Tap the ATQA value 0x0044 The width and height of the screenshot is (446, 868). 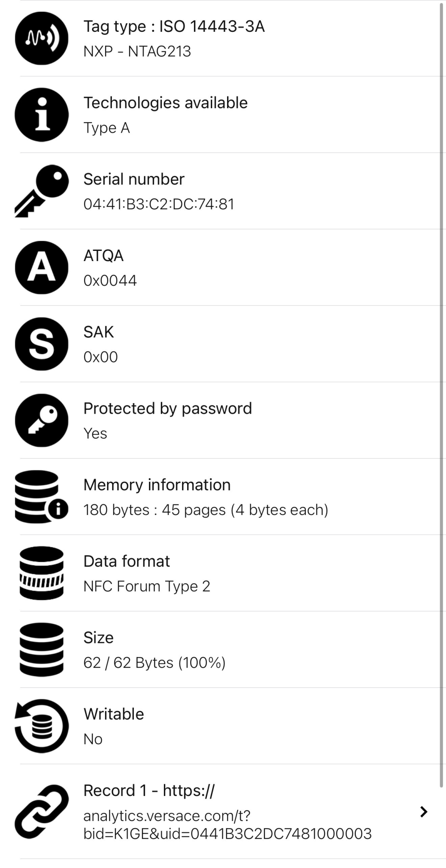click(110, 281)
